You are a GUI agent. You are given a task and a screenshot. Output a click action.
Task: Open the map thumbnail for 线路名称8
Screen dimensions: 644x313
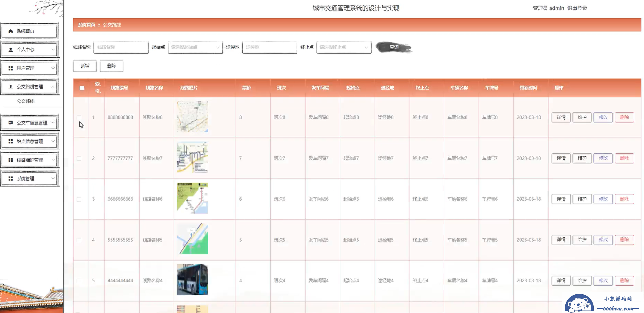[192, 117]
